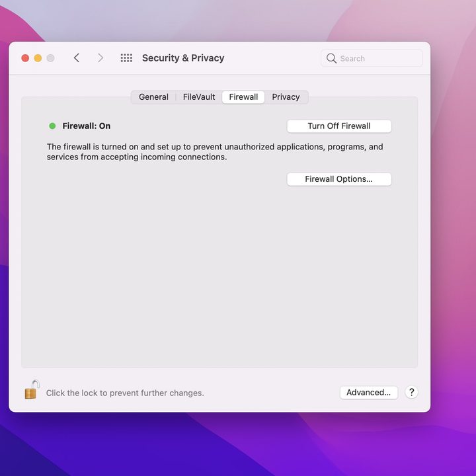476x476 pixels.
Task: Click the magnifying glass search icon
Action: 331,58
